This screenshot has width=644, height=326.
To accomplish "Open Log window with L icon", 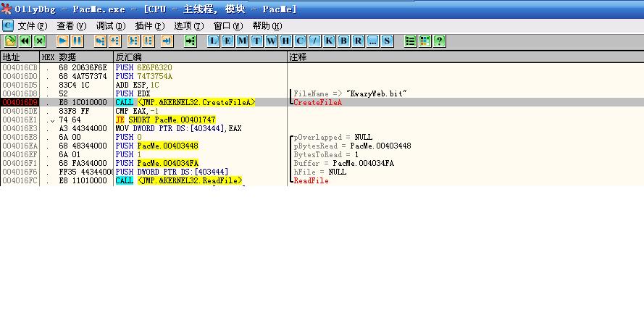I will [213, 41].
